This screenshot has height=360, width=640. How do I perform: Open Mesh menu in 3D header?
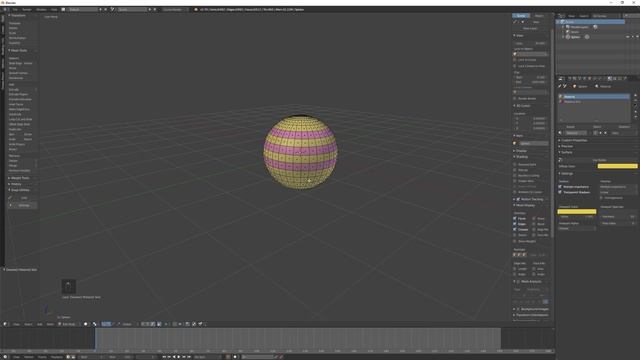click(50, 324)
